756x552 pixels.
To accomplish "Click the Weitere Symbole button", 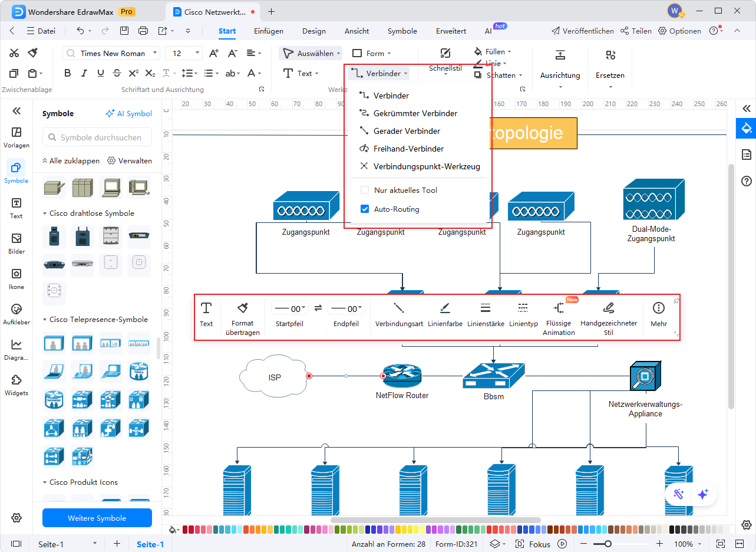I will [x=97, y=518].
